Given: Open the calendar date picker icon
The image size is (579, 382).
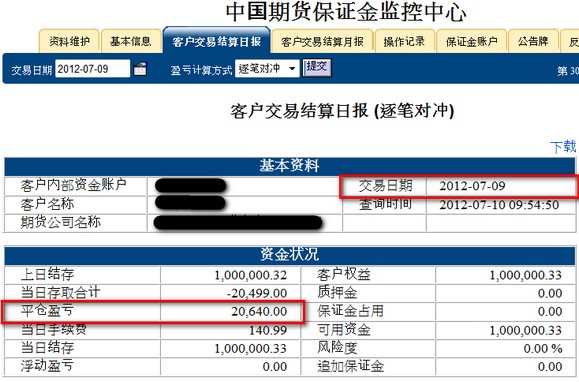Looking at the screenshot, I should tap(140, 69).
